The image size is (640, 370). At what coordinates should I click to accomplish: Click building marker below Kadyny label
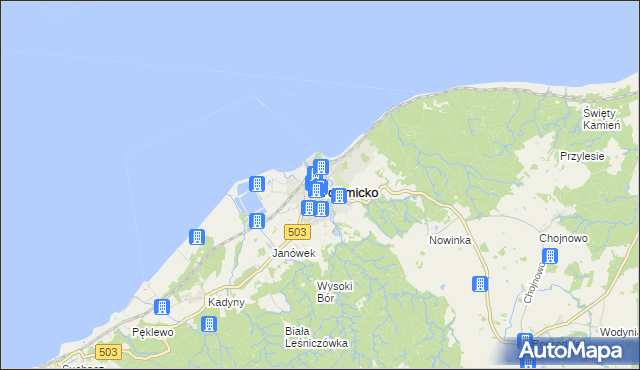[209, 324]
